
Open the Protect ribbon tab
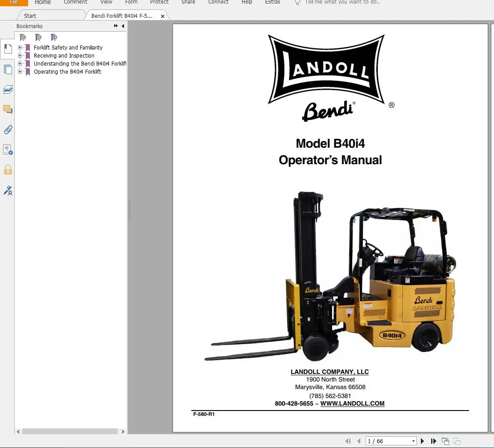159,2
